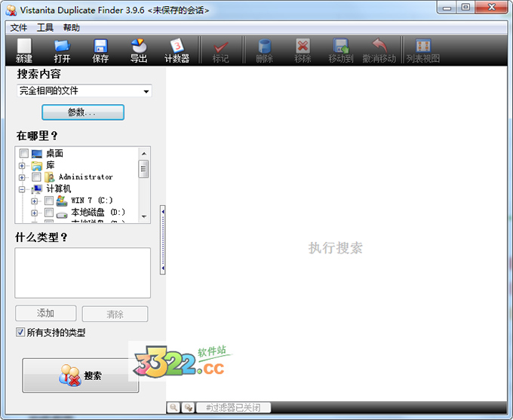Select the 桌面 tree label
The height and width of the screenshot is (420, 513).
pos(54,153)
